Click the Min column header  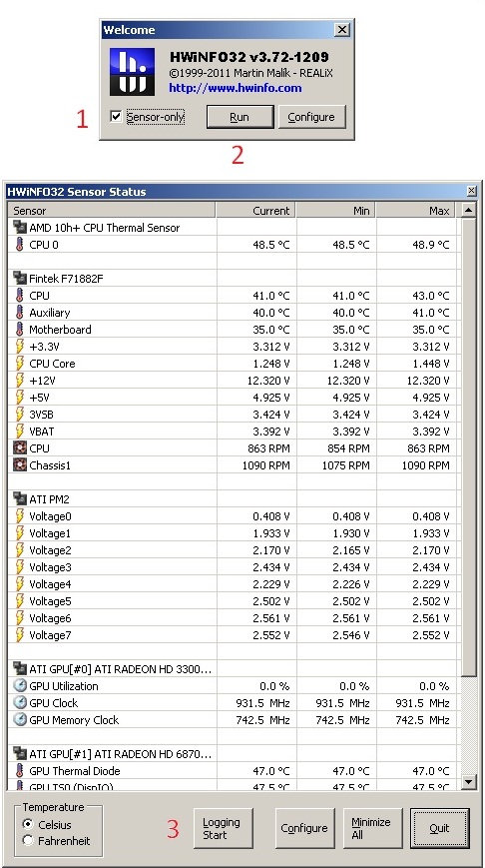335,211
